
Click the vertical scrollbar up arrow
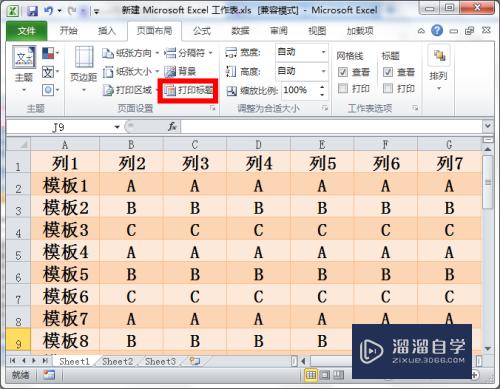(x=488, y=149)
